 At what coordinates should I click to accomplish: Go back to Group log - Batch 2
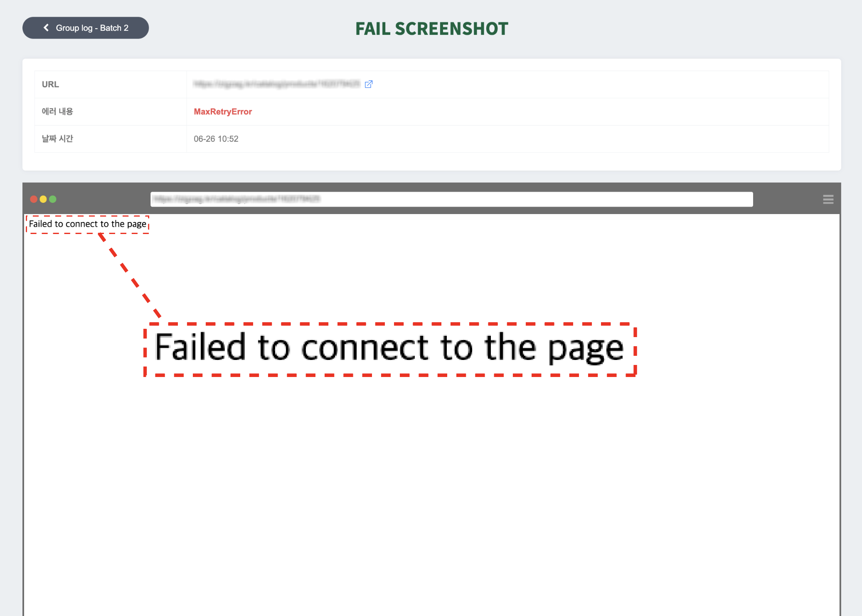pos(86,28)
